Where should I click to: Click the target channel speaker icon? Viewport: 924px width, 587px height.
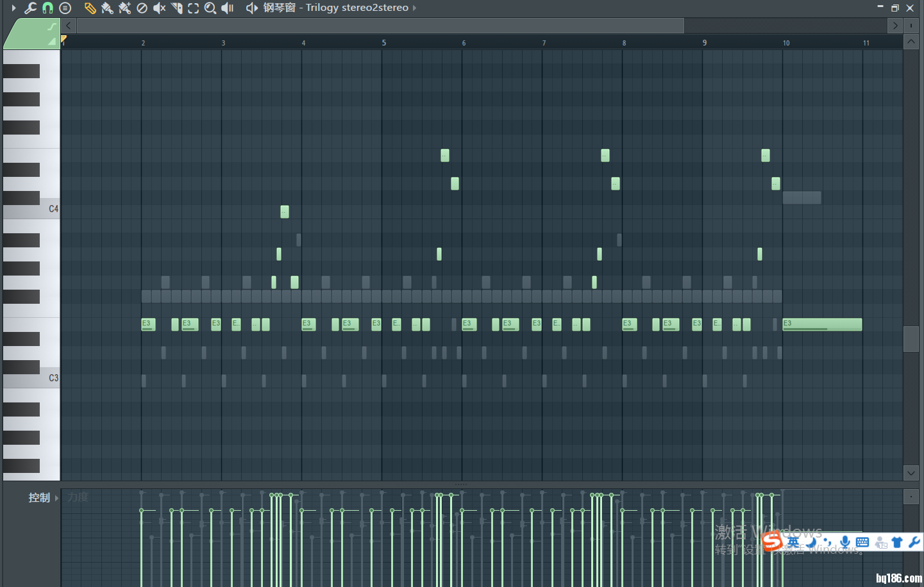(x=252, y=8)
